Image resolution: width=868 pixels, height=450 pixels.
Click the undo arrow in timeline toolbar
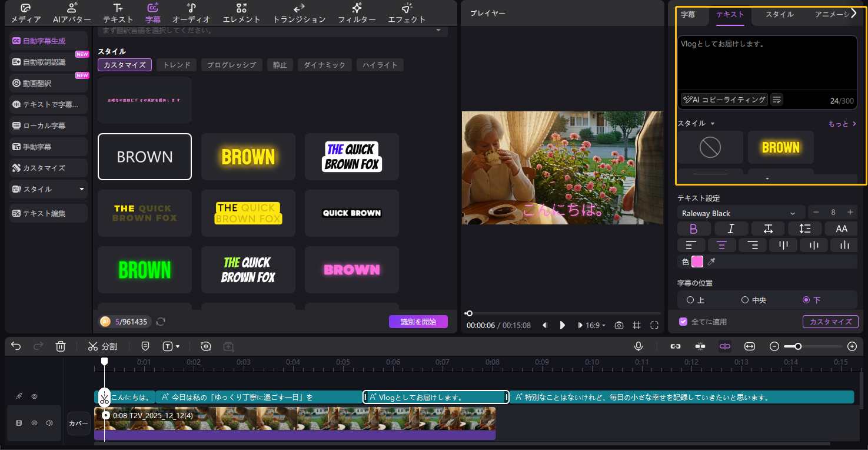16,346
